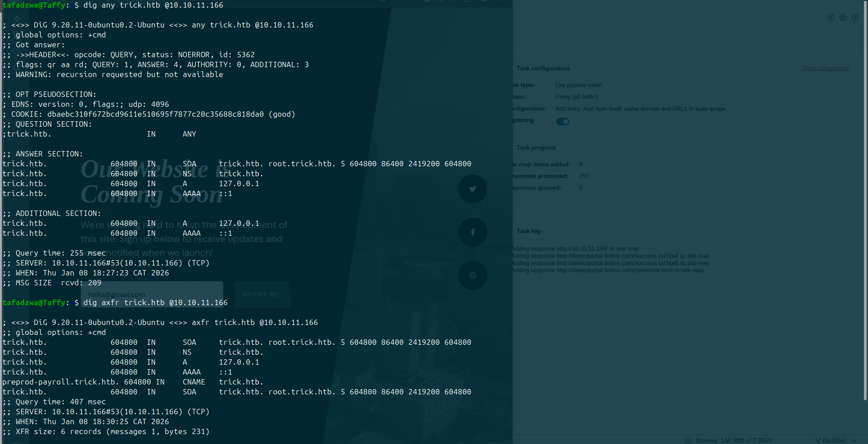Click the 'WHEN: Thu Jan 08 18:30:25' line
Viewport: 868px width, 444px height.
coord(86,421)
